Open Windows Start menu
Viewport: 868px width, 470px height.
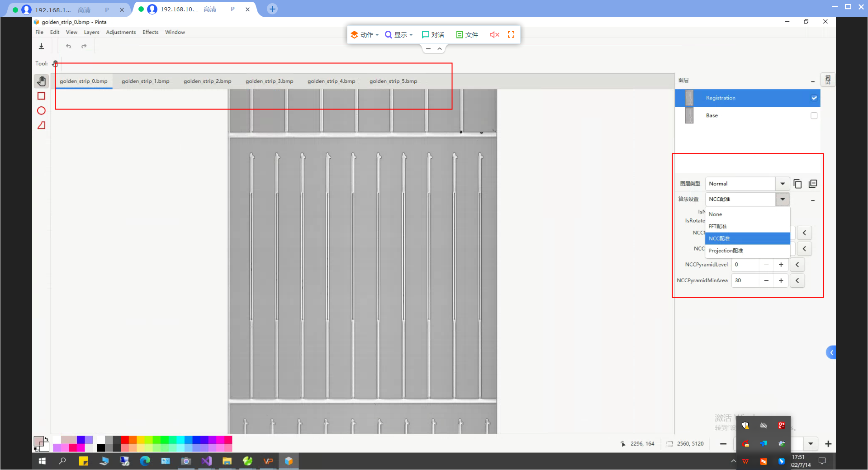42,461
